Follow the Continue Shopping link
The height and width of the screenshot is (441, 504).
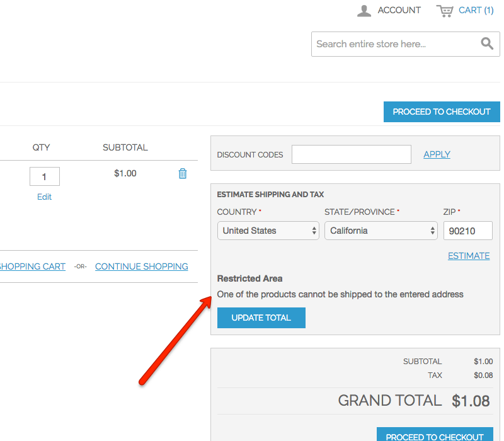pos(141,266)
